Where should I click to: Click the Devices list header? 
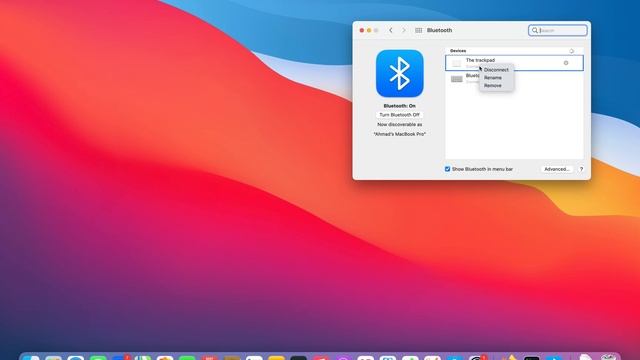click(x=458, y=51)
